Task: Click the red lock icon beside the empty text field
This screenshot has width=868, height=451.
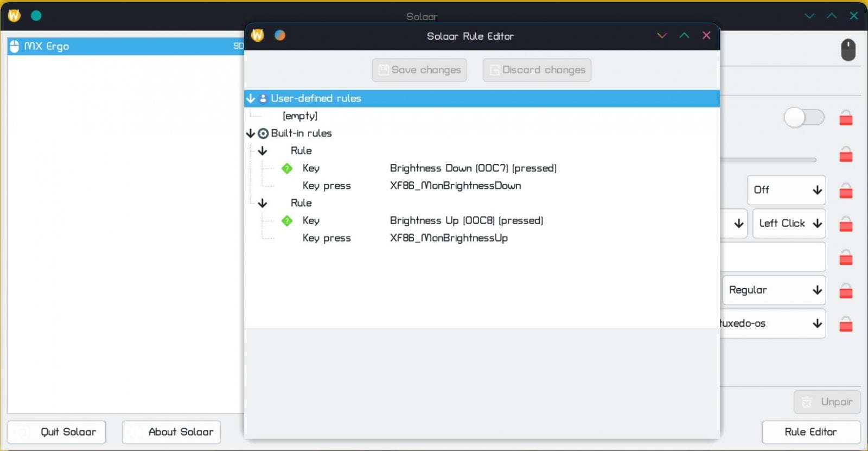Action: click(x=846, y=257)
